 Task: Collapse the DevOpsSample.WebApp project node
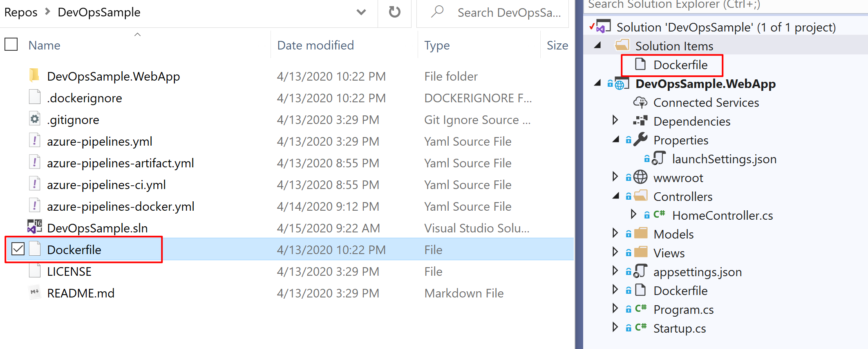597,83
